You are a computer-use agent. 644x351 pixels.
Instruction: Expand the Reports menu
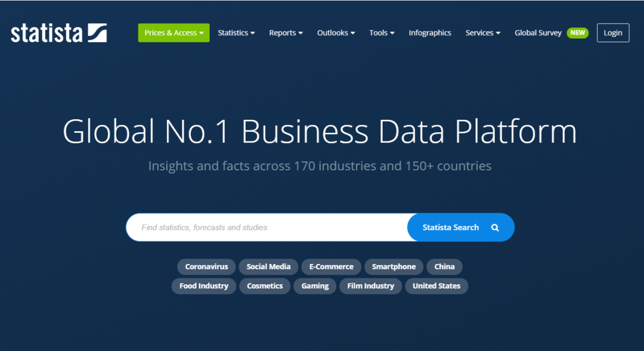click(x=286, y=33)
